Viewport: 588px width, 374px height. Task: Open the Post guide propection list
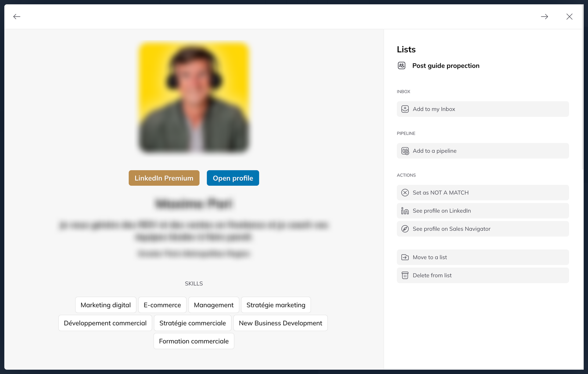446,66
